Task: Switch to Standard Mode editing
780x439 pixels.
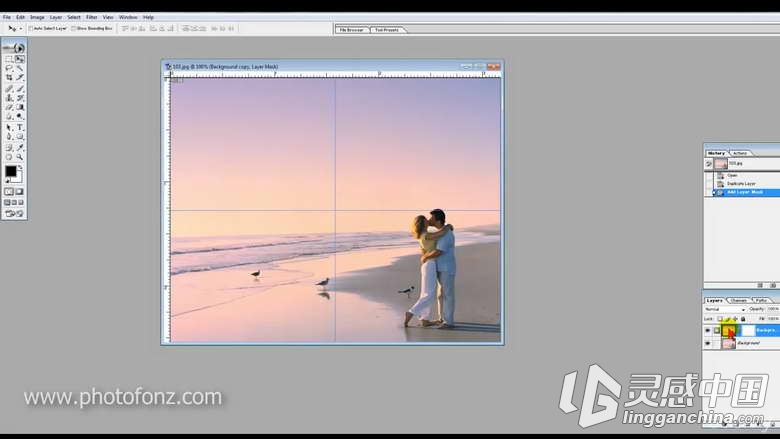Action: coord(9,191)
